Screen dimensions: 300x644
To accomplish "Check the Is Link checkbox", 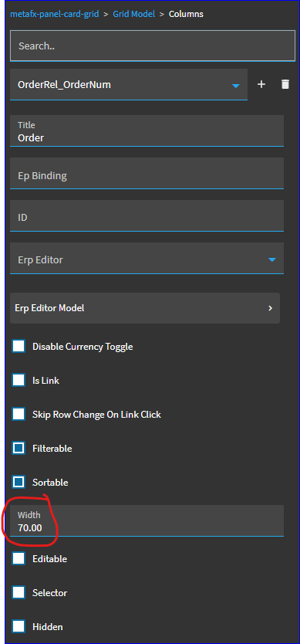I will (x=19, y=381).
